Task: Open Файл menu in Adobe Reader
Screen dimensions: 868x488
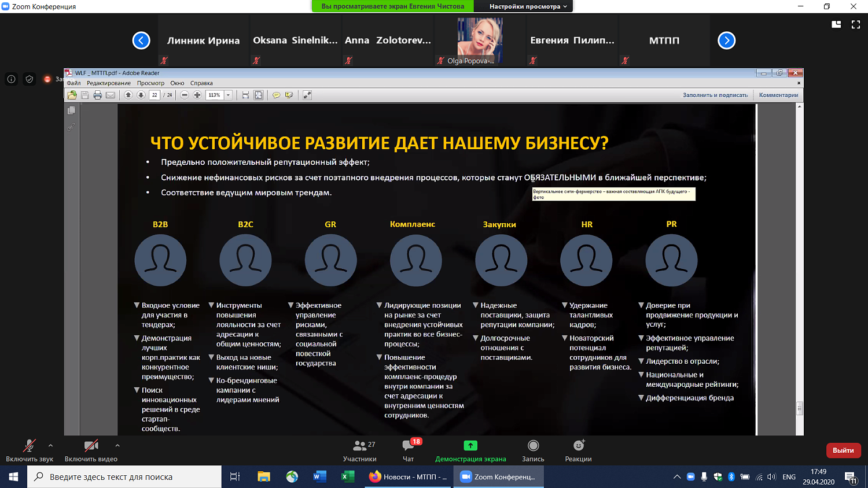Action: (73, 83)
